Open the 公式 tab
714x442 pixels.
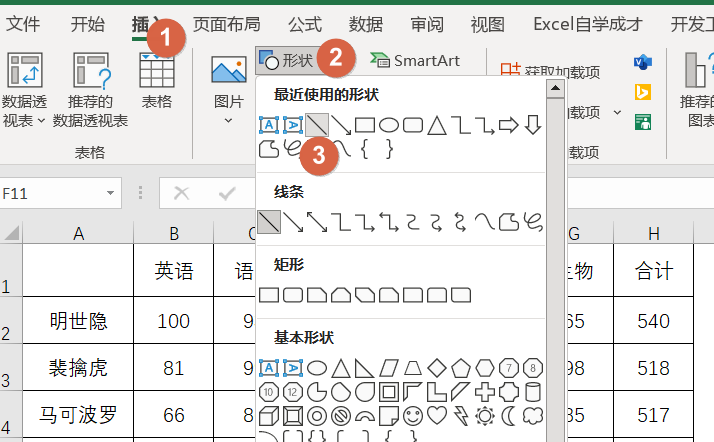pos(305,24)
